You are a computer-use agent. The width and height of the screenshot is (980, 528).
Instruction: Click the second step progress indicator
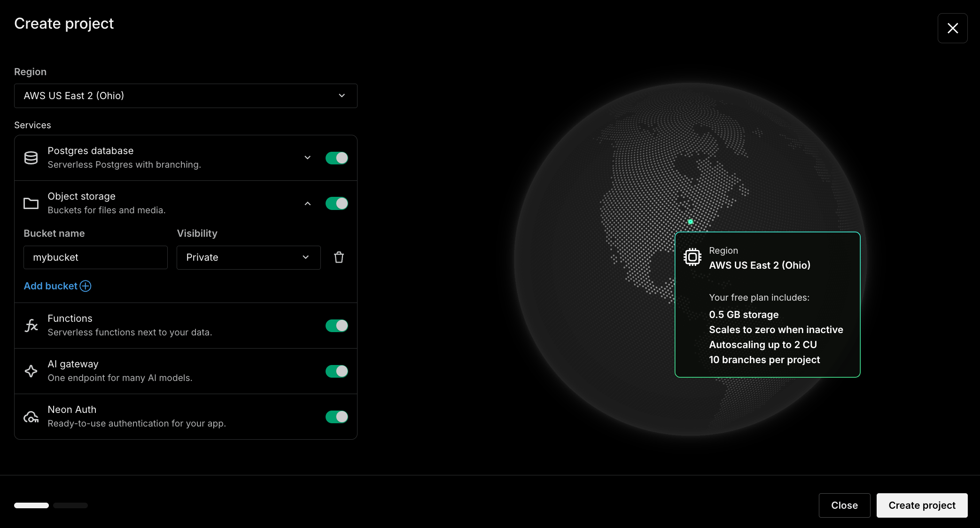click(70, 505)
